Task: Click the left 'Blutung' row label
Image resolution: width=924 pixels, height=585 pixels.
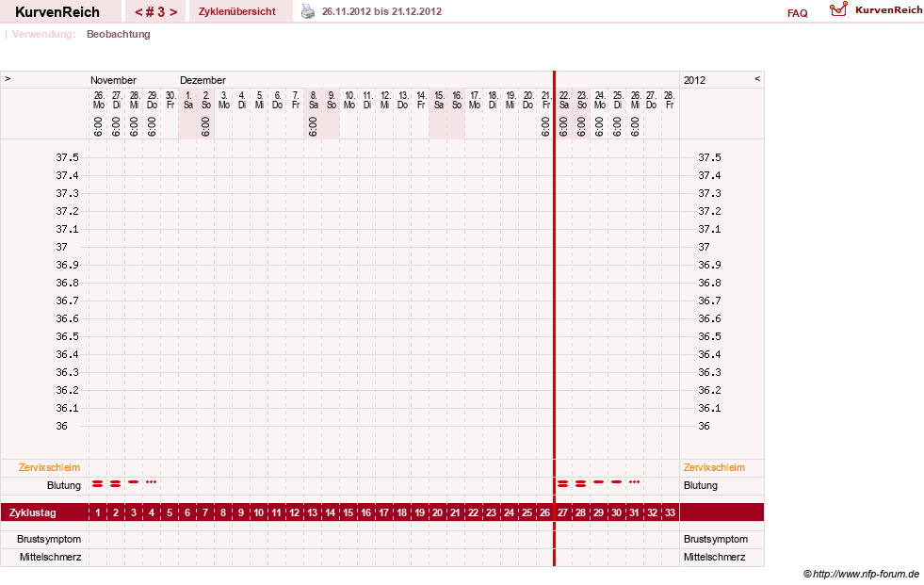Action: (x=64, y=485)
